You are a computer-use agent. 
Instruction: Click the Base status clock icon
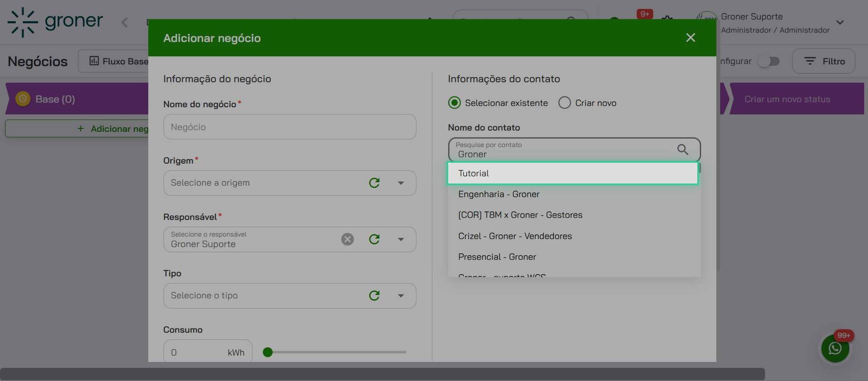(23, 99)
